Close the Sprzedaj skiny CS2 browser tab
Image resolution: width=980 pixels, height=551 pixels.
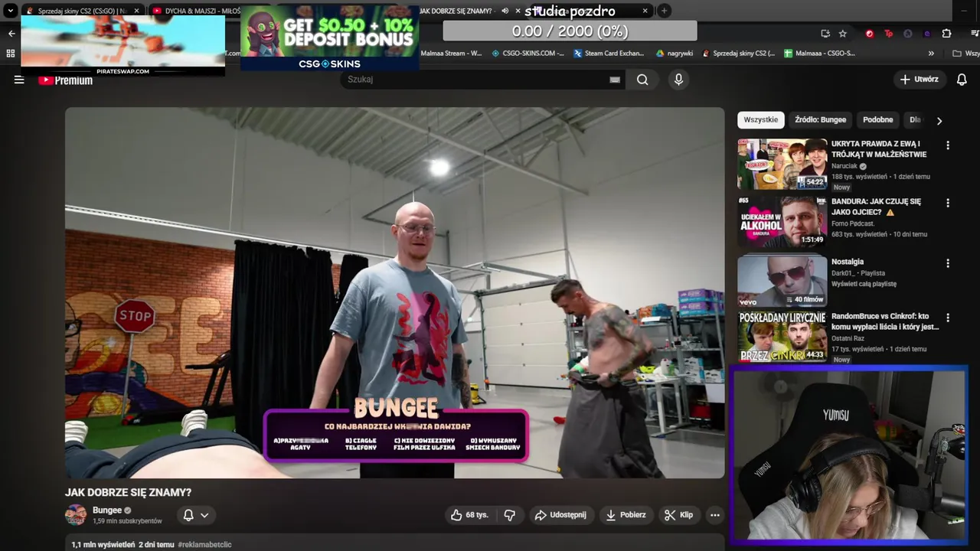(137, 11)
